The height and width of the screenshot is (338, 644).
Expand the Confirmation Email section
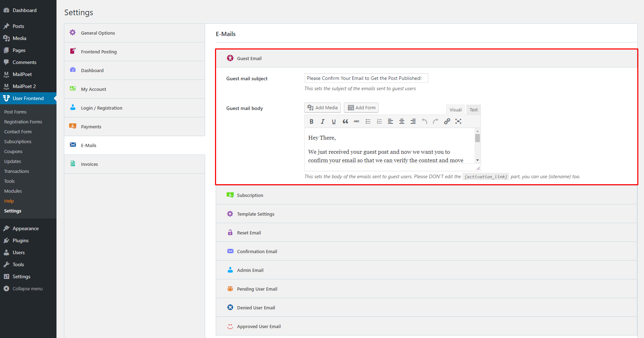click(x=427, y=251)
